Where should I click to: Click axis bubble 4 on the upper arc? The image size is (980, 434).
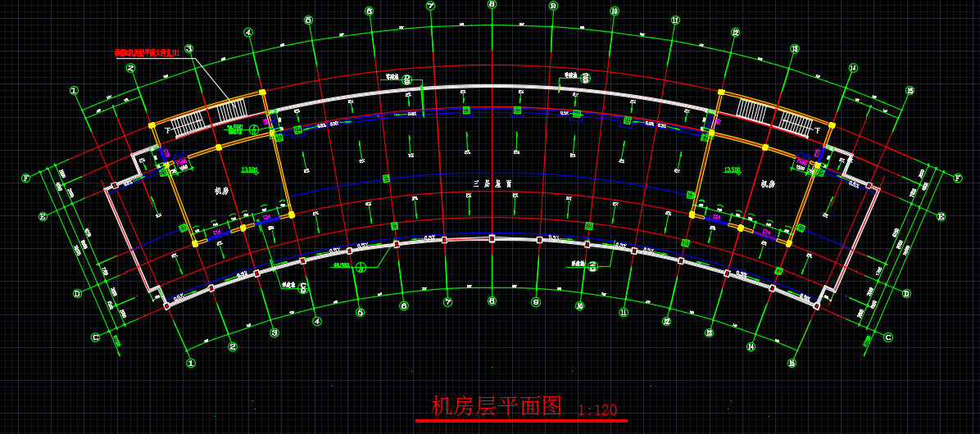point(248,33)
